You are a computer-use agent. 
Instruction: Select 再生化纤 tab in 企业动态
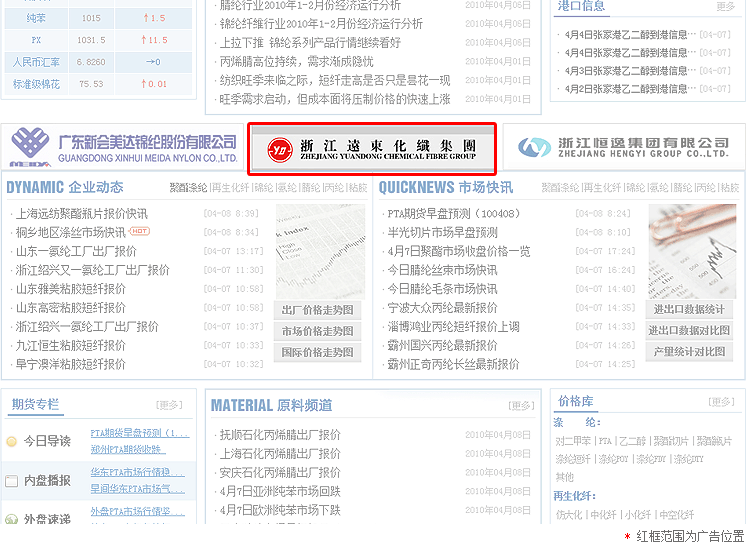point(230,188)
